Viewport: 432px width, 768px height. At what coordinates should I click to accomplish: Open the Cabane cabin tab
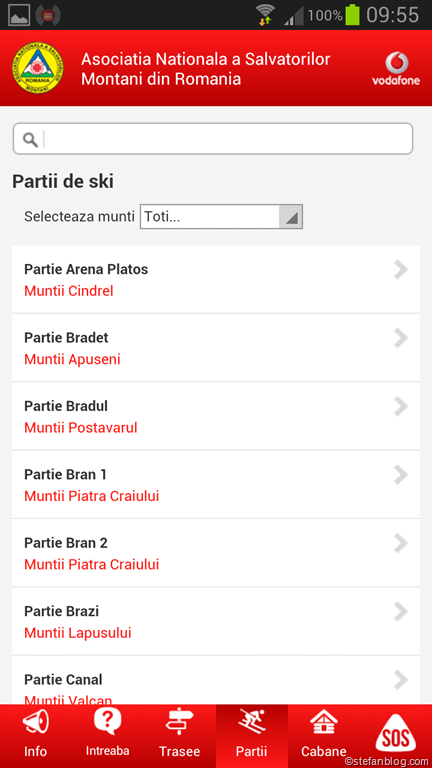tap(324, 736)
